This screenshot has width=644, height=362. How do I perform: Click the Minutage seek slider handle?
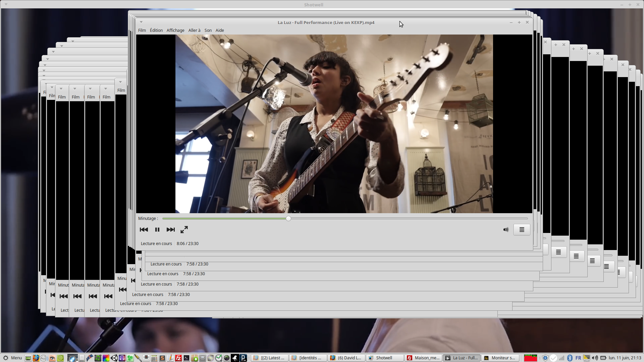[288, 219]
